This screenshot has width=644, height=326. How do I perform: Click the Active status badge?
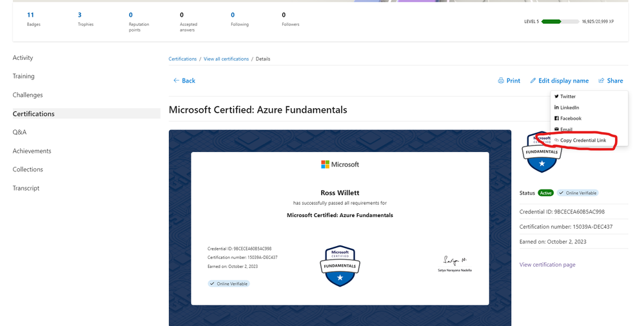tap(546, 193)
